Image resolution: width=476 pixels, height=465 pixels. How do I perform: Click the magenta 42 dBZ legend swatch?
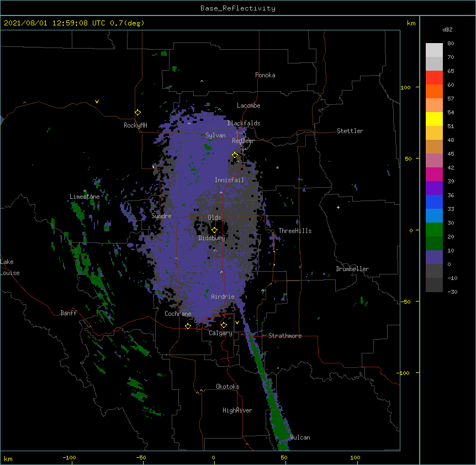click(434, 174)
